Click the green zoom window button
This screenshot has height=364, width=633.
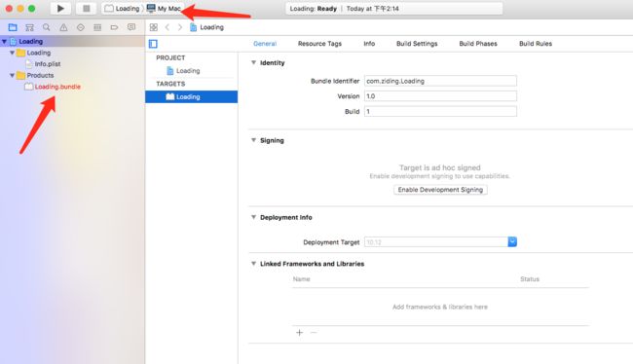(31, 8)
